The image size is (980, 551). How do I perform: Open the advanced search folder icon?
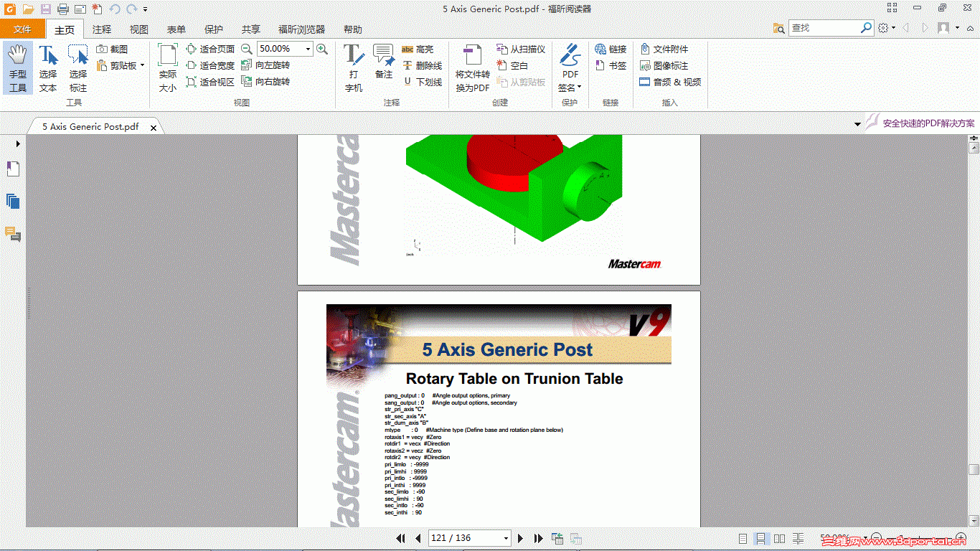779,28
